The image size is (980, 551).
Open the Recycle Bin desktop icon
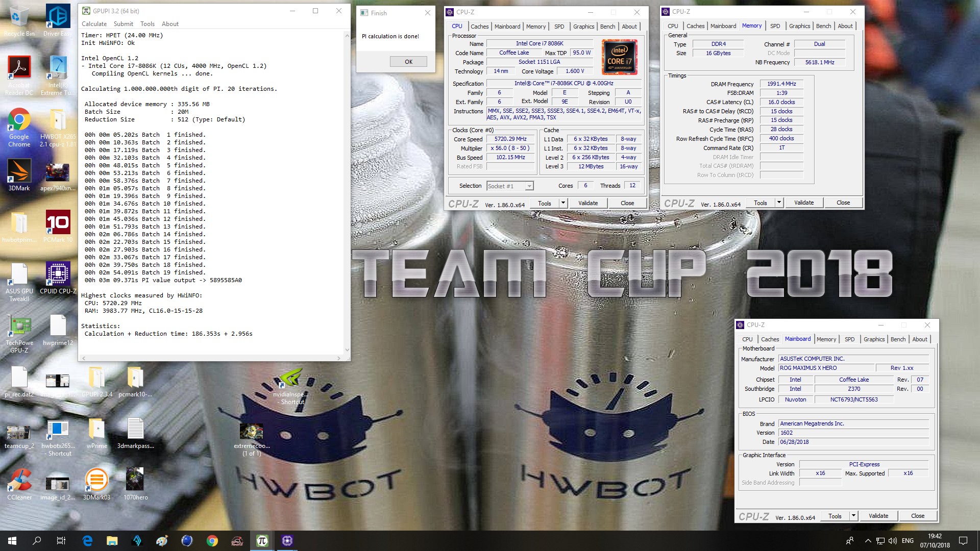tap(19, 20)
